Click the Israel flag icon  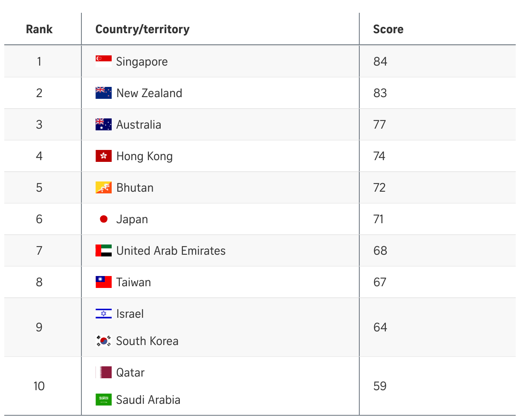point(104,314)
